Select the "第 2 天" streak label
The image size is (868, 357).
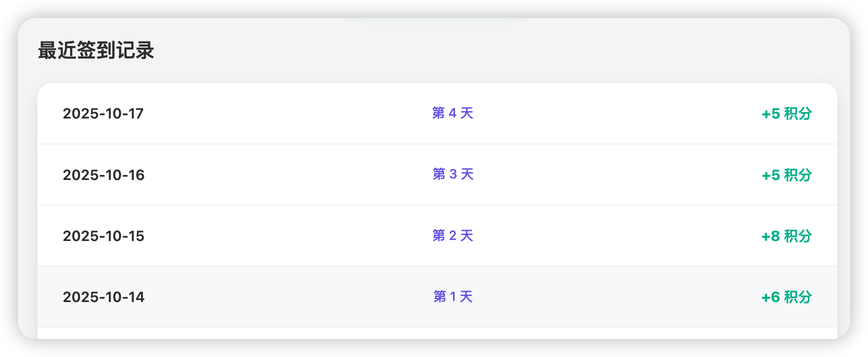(452, 235)
